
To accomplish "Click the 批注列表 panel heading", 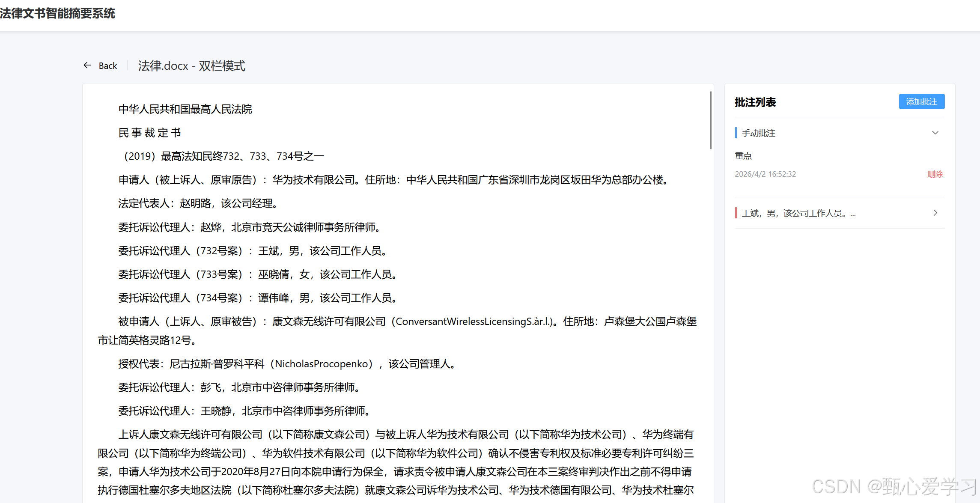I will [755, 102].
